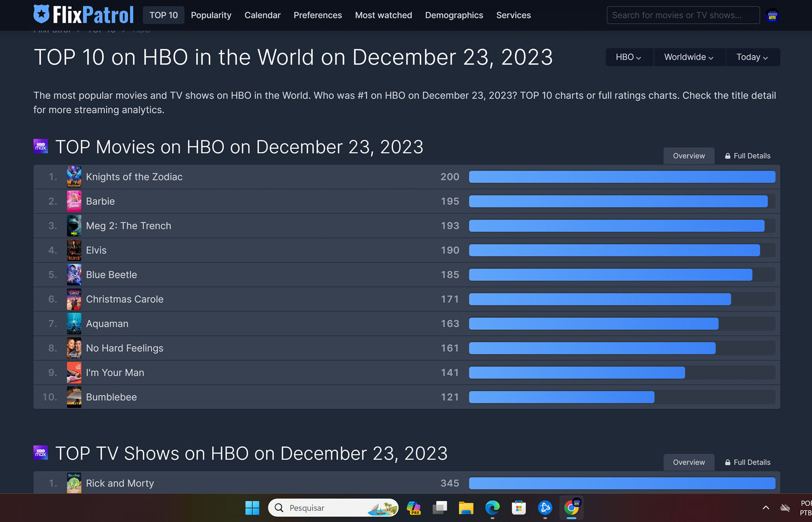Open the Windows Start menu
Viewport: 812px width, 522px height.
coord(252,508)
